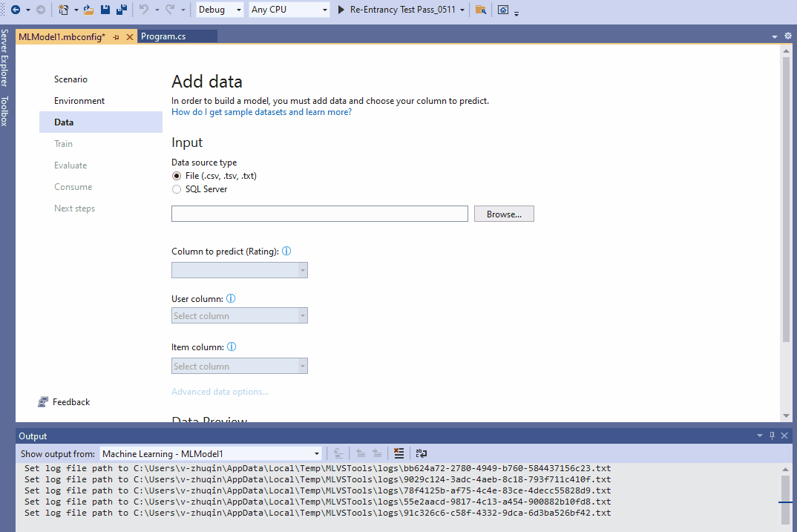Select the Open File toolbar icon
This screenshot has width=797, height=532.
(88, 9)
